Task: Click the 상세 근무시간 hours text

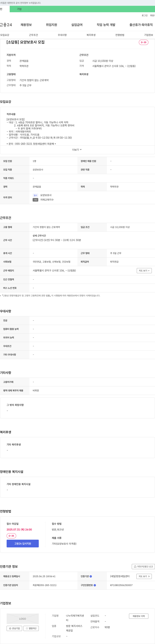Action: tap(57, 240)
